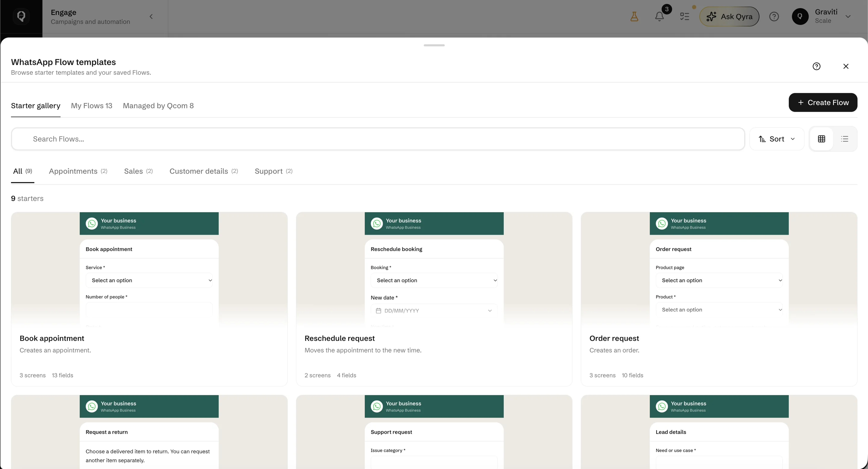Open the Reschedule request template card title

(x=340, y=338)
